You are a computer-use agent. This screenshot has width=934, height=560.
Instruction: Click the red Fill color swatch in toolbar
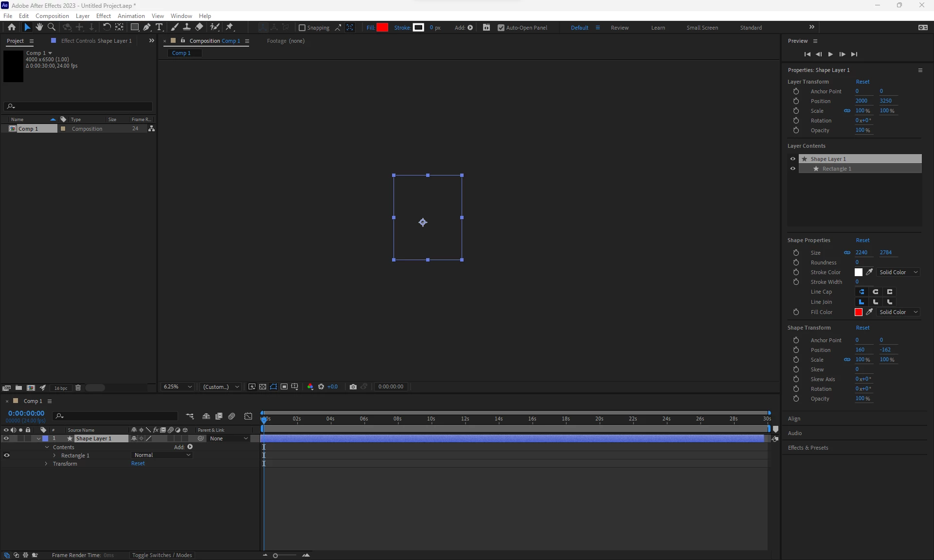coord(382,28)
